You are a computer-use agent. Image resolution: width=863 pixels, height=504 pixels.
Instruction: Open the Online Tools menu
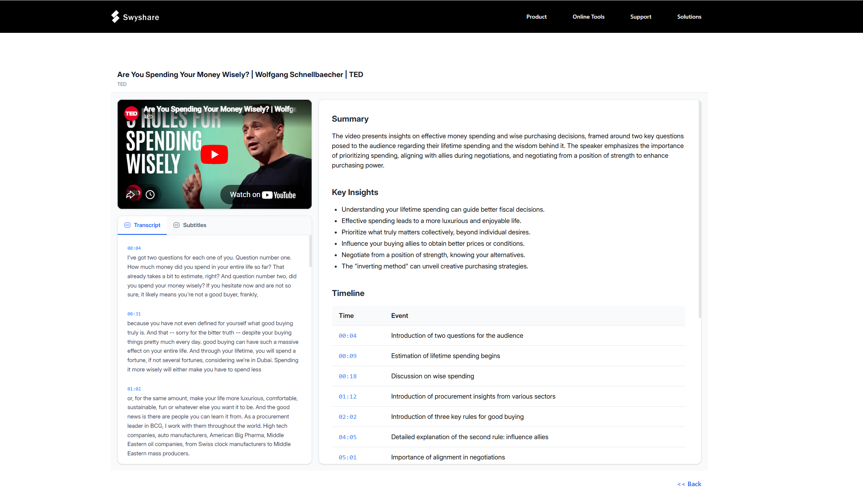[588, 17]
